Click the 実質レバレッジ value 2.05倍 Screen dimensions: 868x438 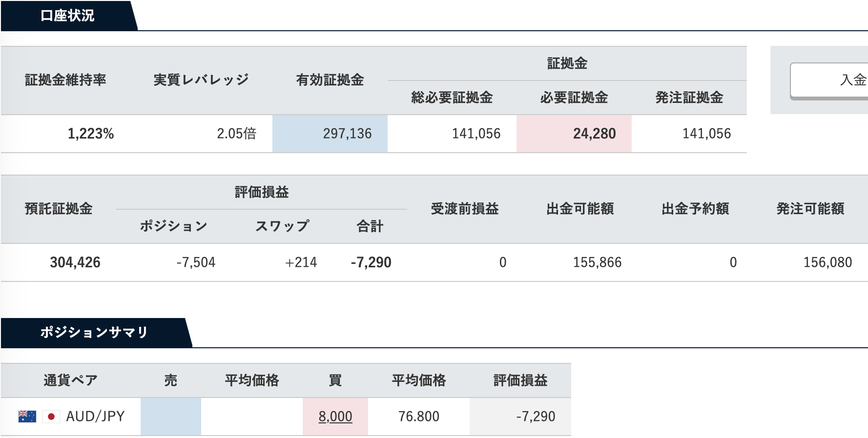(x=237, y=134)
